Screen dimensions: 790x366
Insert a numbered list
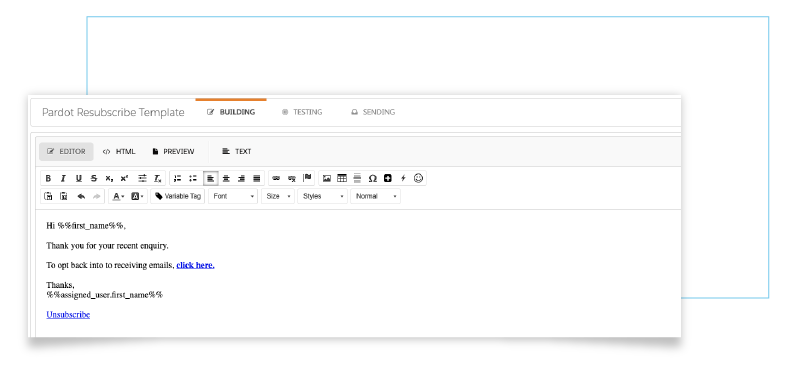tap(177, 178)
